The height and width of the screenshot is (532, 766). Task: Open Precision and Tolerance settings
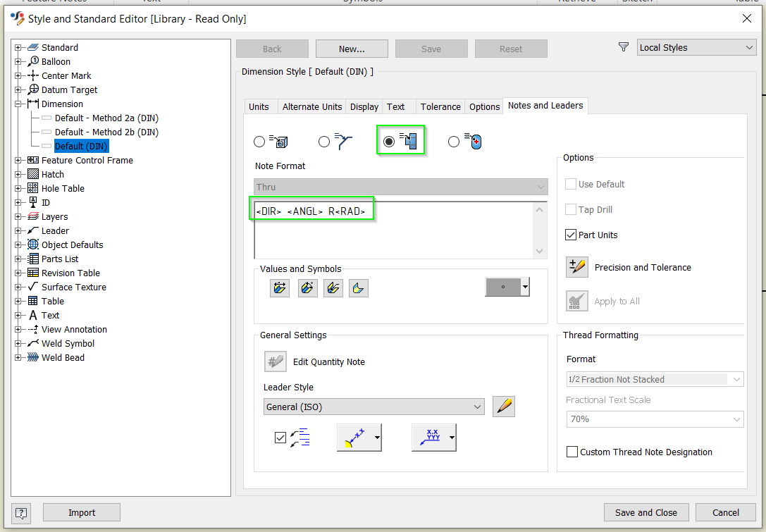(x=577, y=267)
